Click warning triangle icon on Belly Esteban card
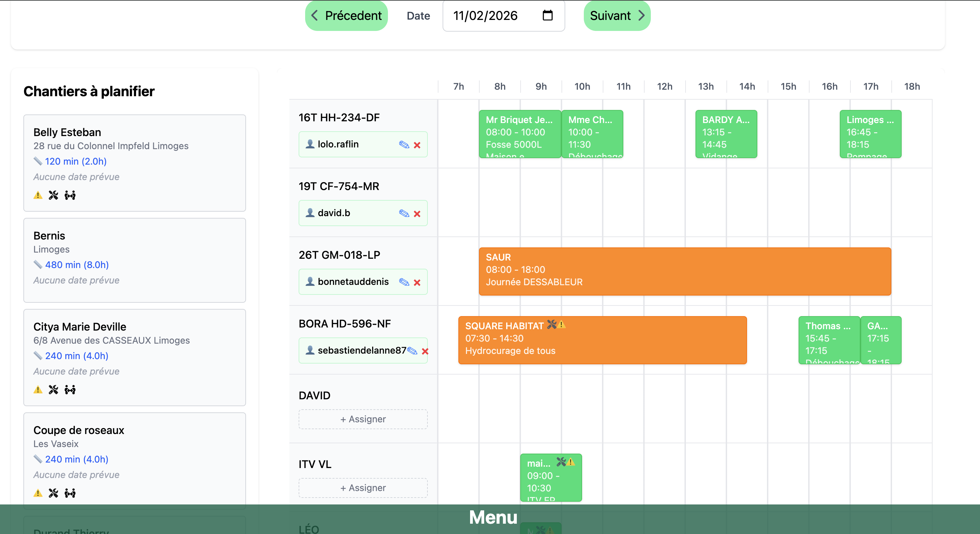 pyautogui.click(x=38, y=196)
